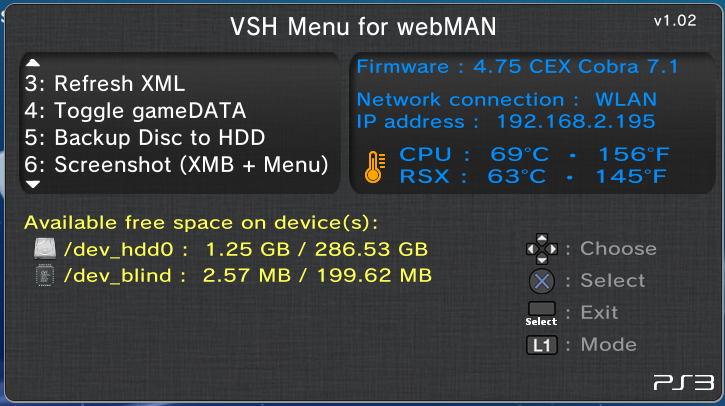Click the Cross button Select icon
Image resolution: width=725 pixels, height=406 pixels.
coord(541,281)
